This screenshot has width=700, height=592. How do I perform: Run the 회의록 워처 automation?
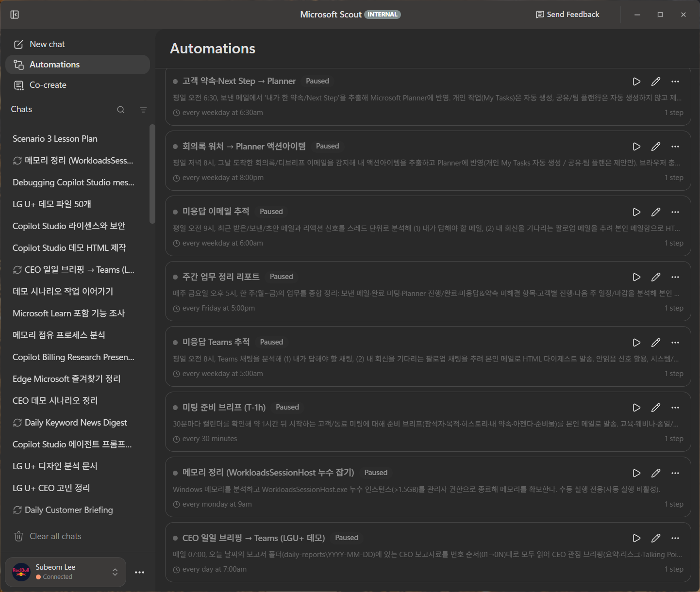(636, 147)
